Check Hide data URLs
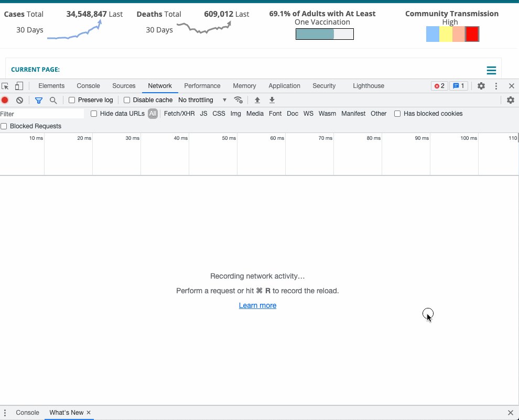 point(94,114)
